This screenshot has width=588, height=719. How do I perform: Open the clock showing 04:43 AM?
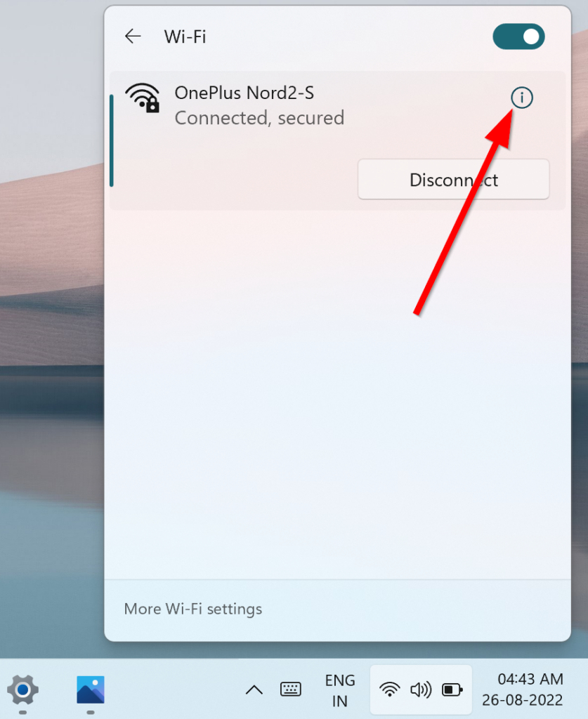coord(530,679)
